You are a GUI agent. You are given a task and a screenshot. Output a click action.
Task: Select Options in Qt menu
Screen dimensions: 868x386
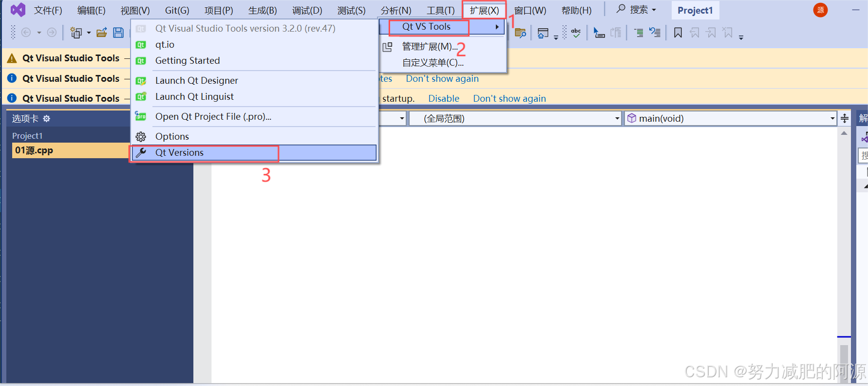254,136
